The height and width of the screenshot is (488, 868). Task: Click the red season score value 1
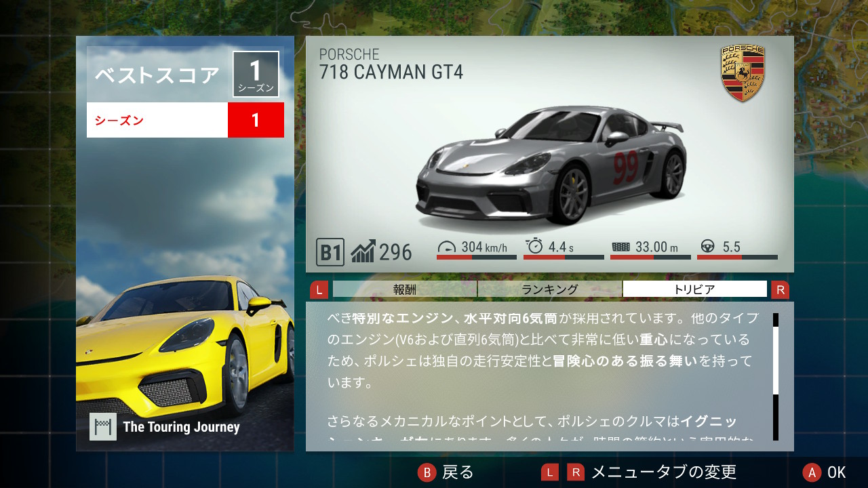coord(256,120)
